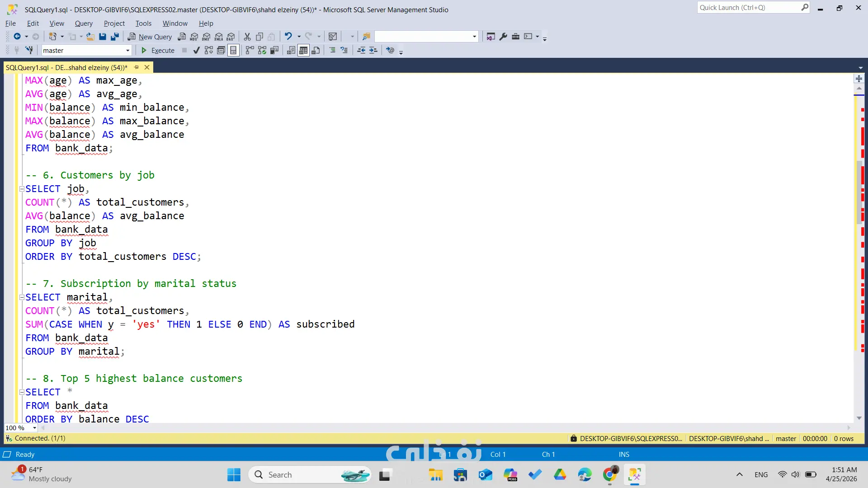Open the View menu
This screenshot has height=488, width=868.
(57, 23)
